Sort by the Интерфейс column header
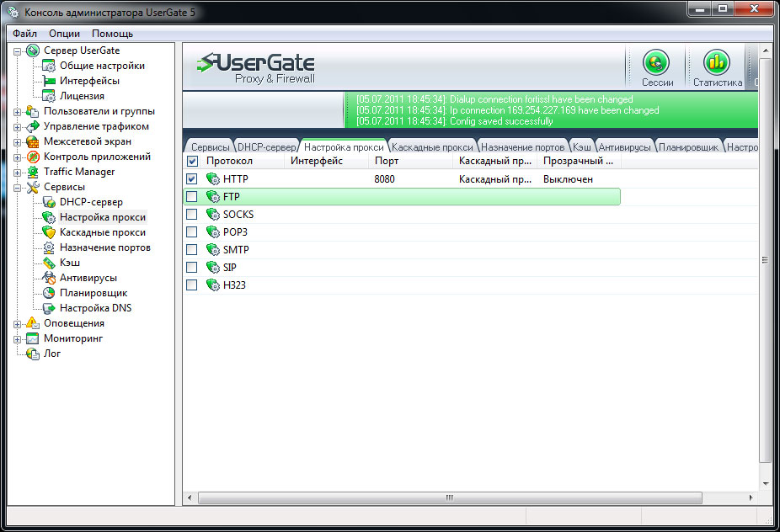The width and height of the screenshot is (780, 532). 326,161
